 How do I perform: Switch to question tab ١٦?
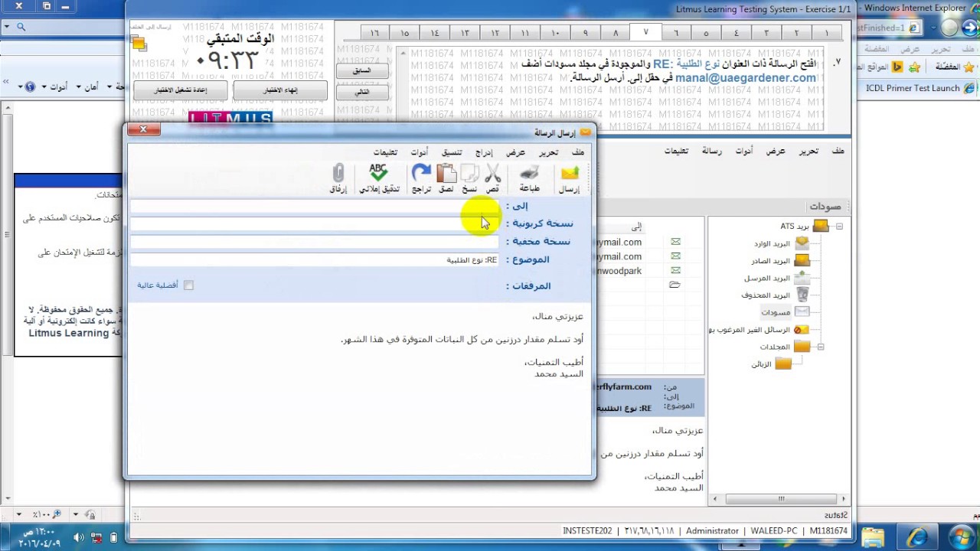click(374, 33)
